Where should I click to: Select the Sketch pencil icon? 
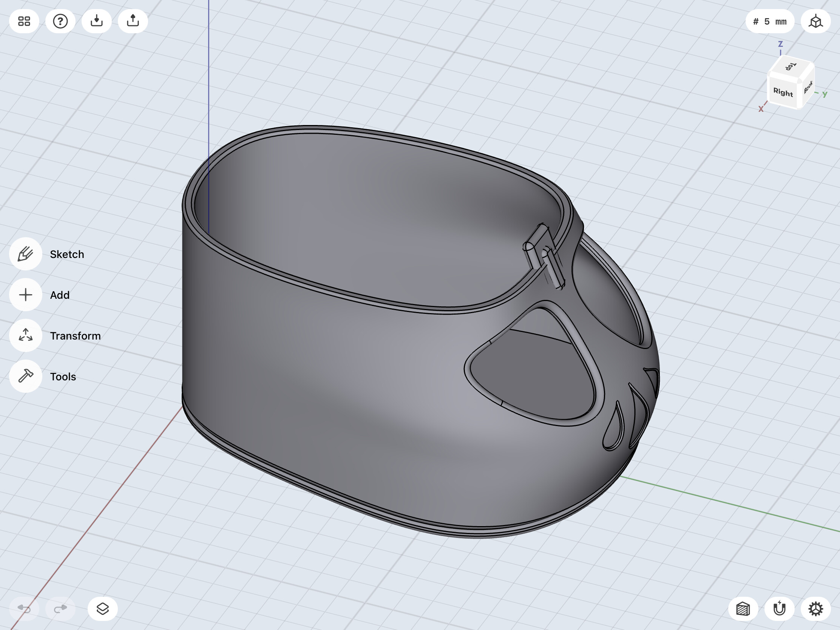(25, 254)
